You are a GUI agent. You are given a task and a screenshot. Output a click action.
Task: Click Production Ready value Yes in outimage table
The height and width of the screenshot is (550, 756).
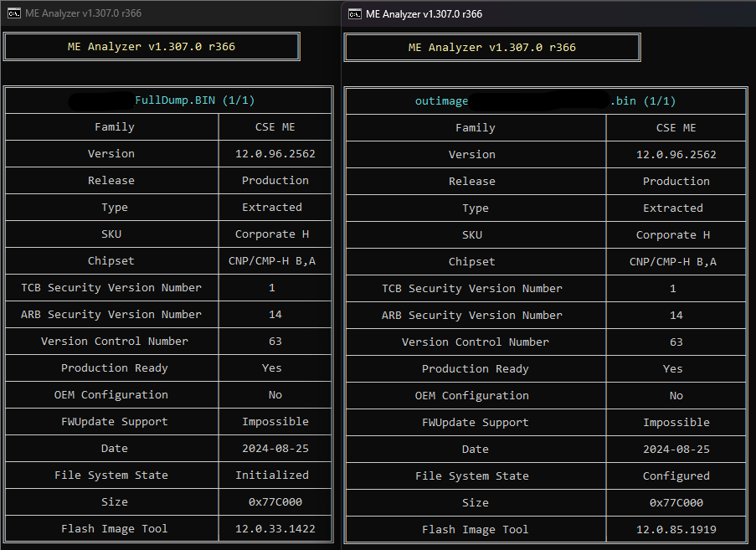tap(672, 369)
